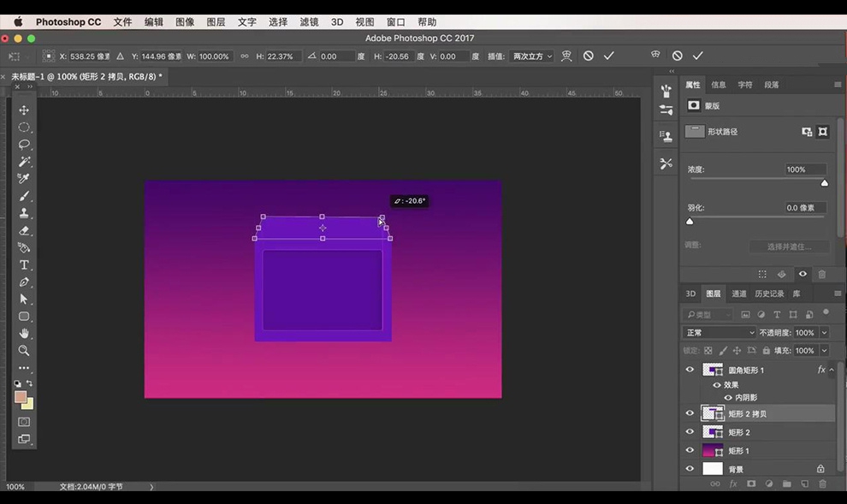This screenshot has width=847, height=504.
Task: Click the foreground color swatch
Action: [x=21, y=397]
